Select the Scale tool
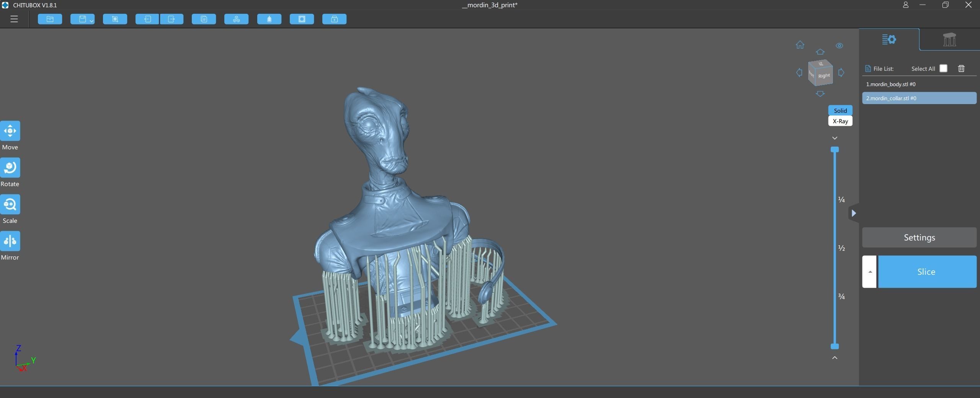 coord(10,204)
